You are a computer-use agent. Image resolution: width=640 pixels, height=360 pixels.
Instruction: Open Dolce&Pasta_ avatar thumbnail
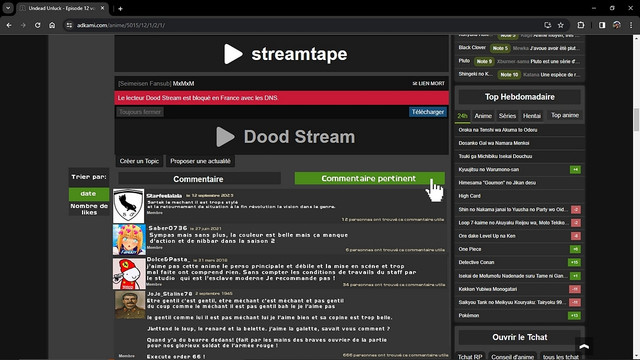pyautogui.click(x=129, y=273)
